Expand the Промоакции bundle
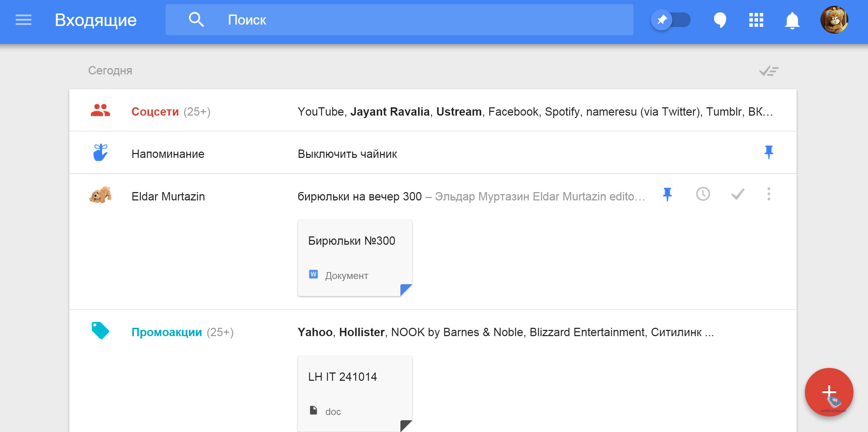This screenshot has width=868, height=432. (167, 332)
